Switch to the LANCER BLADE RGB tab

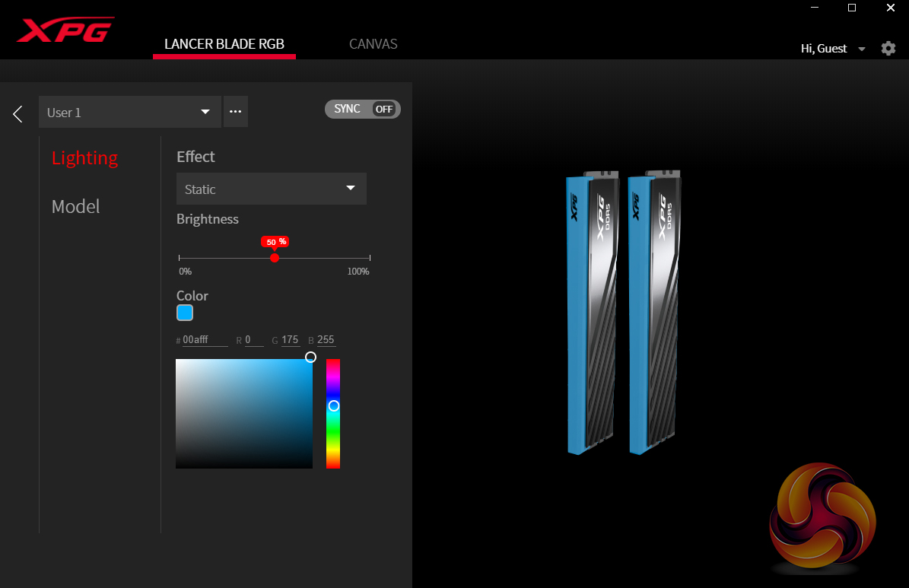click(x=224, y=44)
